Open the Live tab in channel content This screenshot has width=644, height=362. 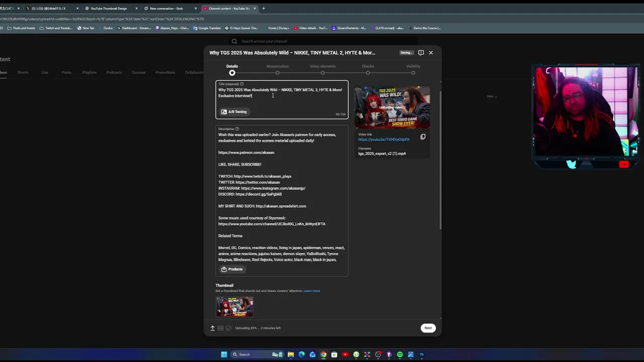(45, 72)
